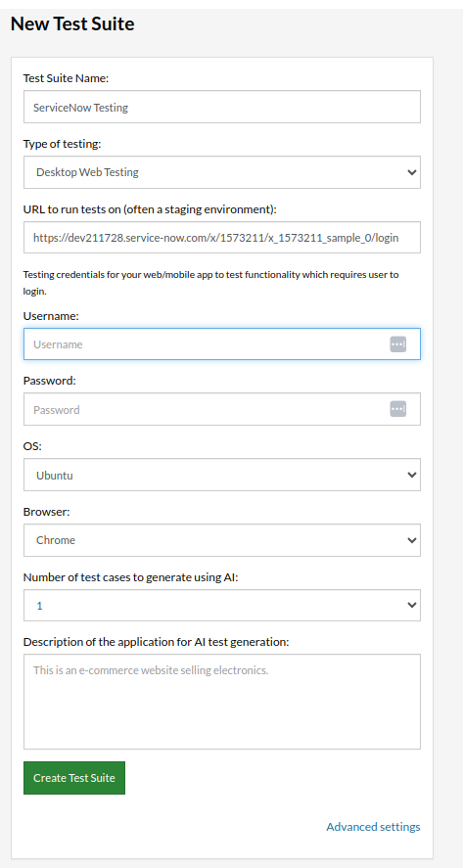The width and height of the screenshot is (463, 868).
Task: Select the Password text field
Action: (x=221, y=409)
